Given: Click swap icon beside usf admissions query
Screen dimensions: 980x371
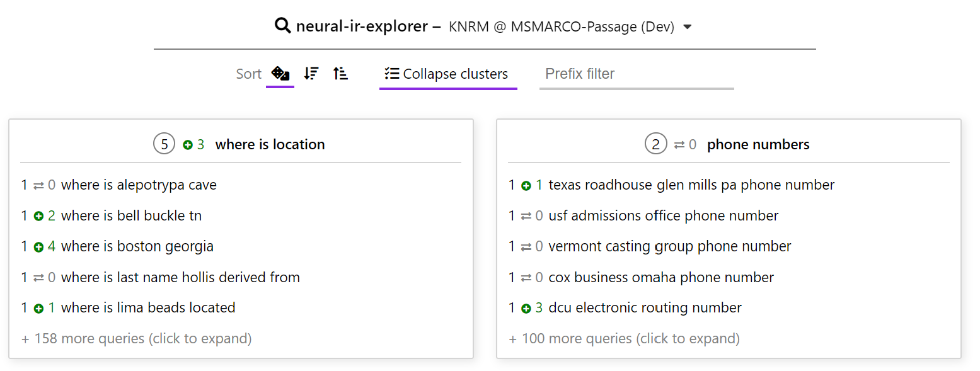Looking at the screenshot, I should point(526,216).
